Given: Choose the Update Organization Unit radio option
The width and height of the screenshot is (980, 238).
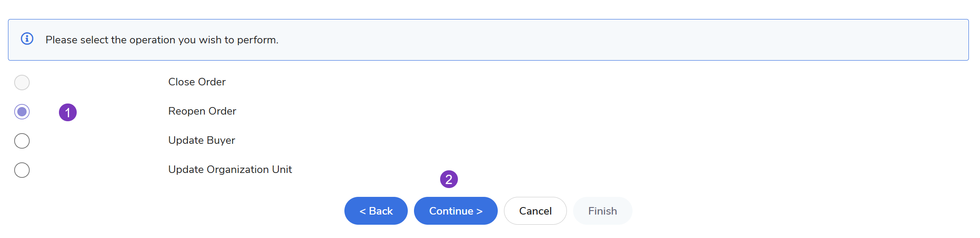Looking at the screenshot, I should (22, 170).
